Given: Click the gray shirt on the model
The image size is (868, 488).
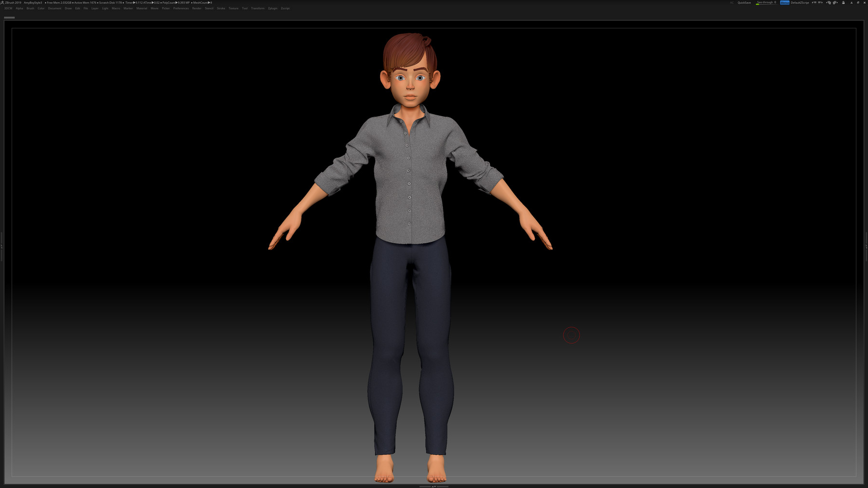Looking at the screenshot, I should pyautogui.click(x=410, y=178).
